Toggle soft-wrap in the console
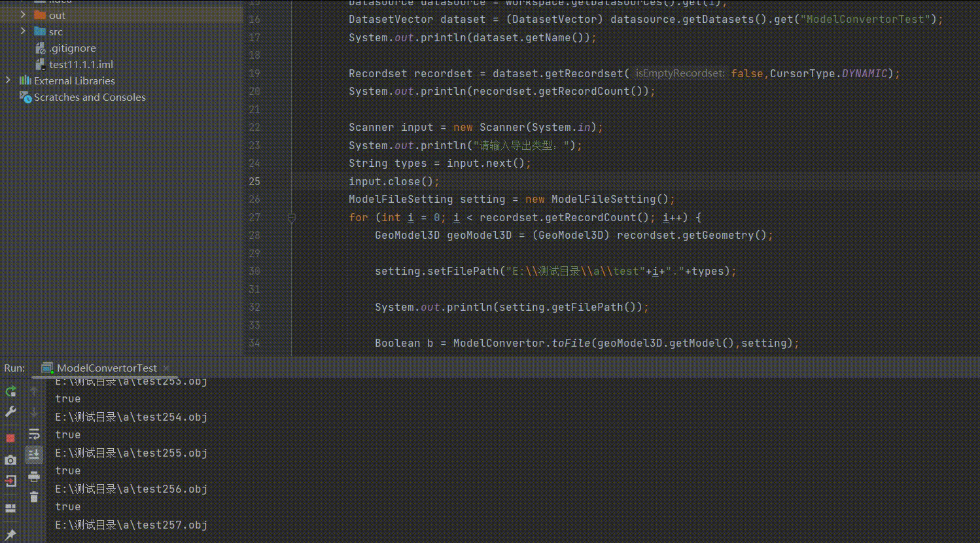Screen dimensions: 980x543 point(34,433)
